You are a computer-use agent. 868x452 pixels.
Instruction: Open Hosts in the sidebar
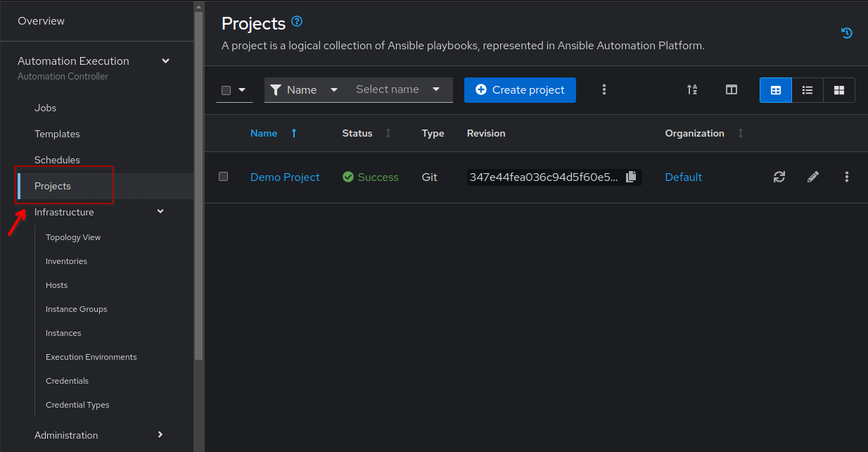(x=56, y=285)
